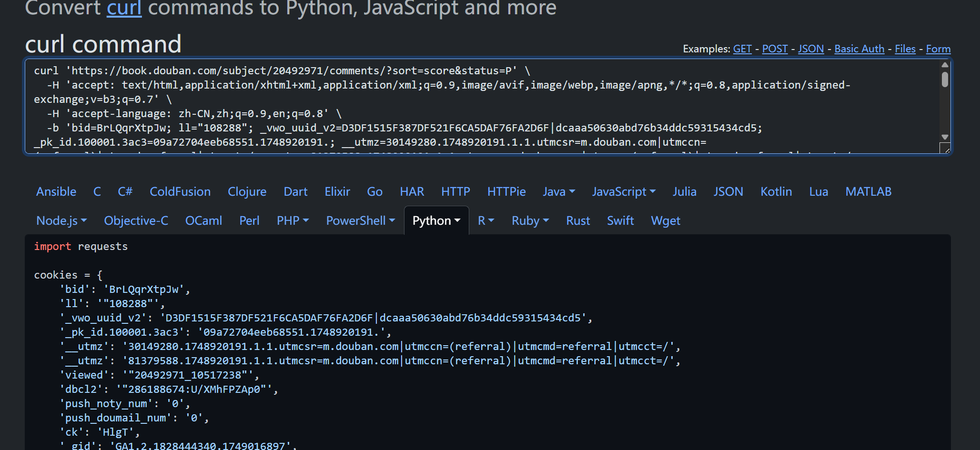Viewport: 980px width, 450px height.
Task: Click the textarea scroll down arrow
Action: pyautogui.click(x=945, y=137)
